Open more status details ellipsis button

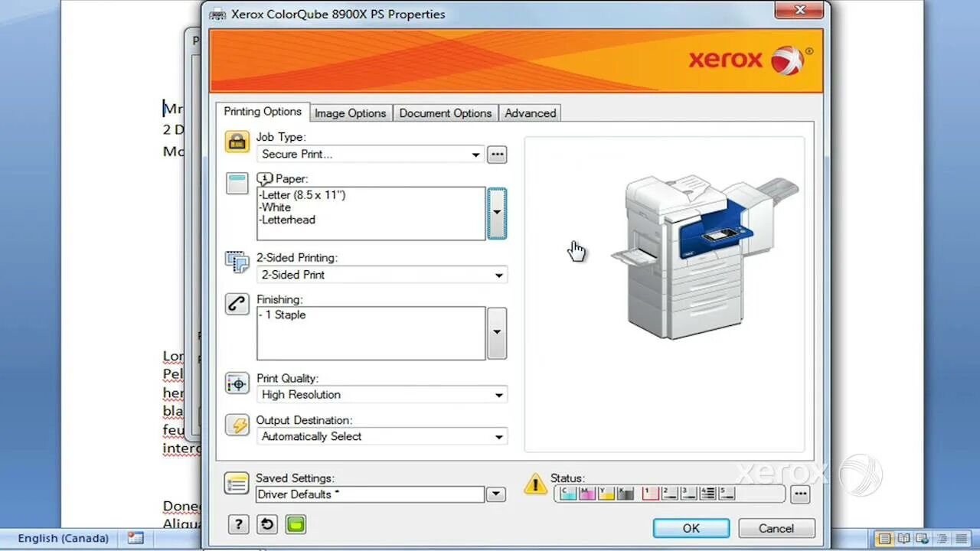tap(800, 494)
